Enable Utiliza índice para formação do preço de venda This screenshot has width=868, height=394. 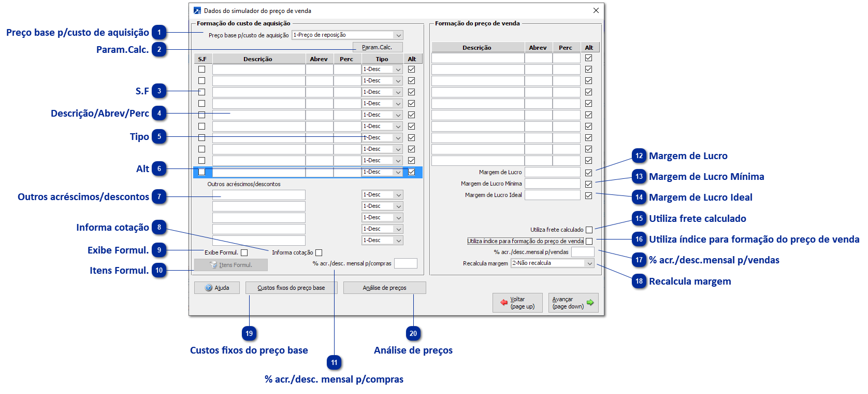coord(589,241)
